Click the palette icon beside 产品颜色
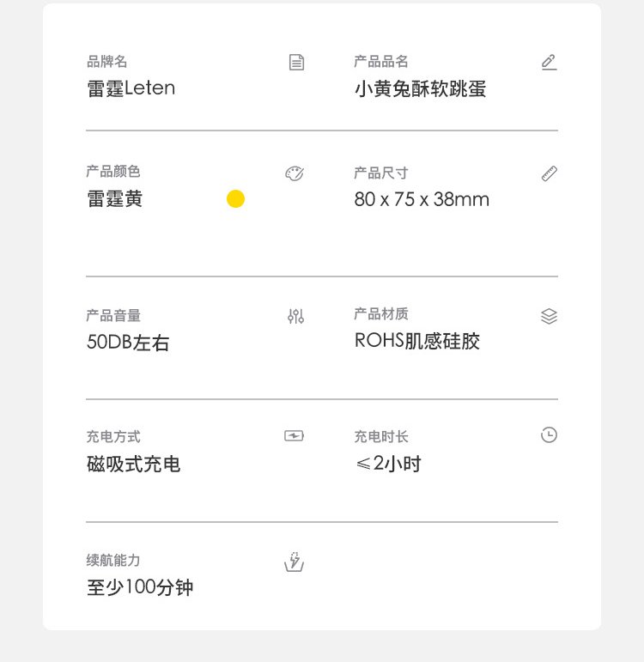The image size is (644, 662). [x=295, y=173]
